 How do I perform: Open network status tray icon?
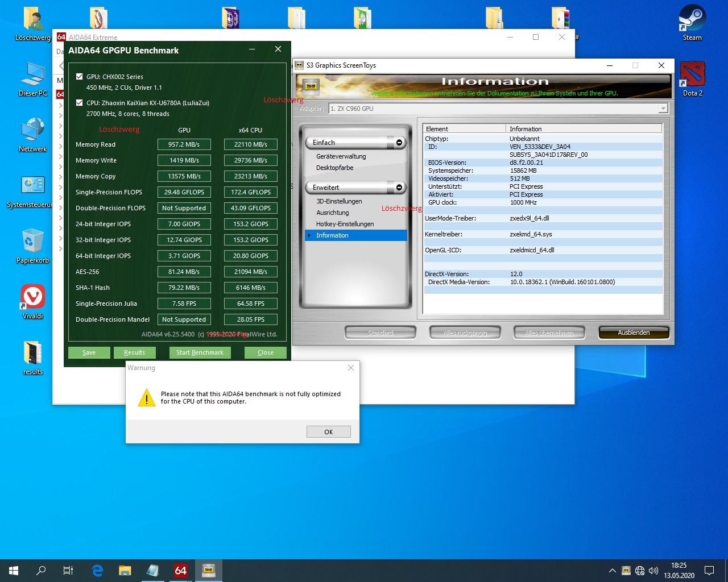tap(640, 571)
